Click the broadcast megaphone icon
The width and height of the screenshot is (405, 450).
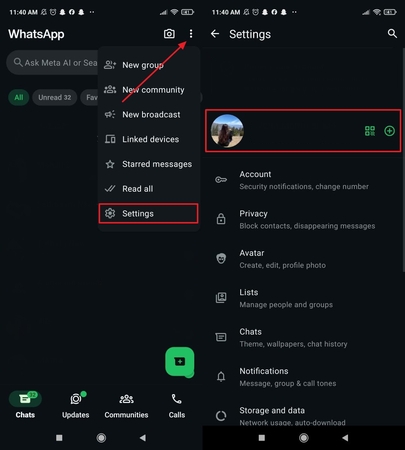110,114
